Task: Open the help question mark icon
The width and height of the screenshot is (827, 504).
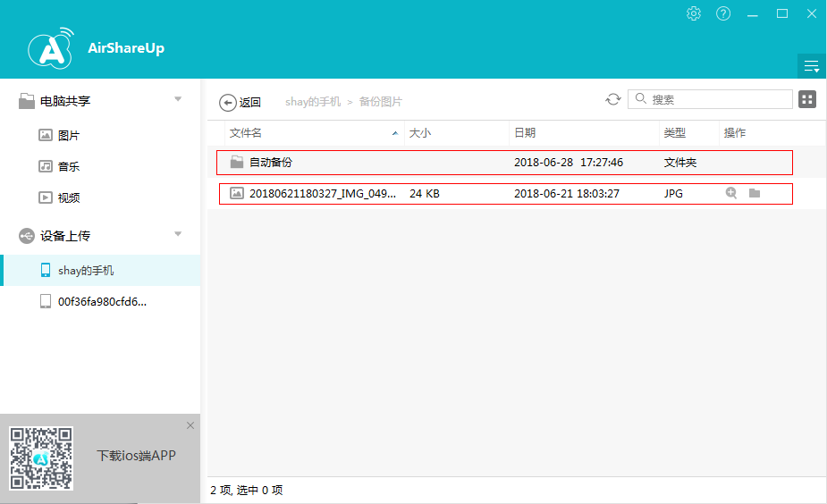Action: pos(723,13)
